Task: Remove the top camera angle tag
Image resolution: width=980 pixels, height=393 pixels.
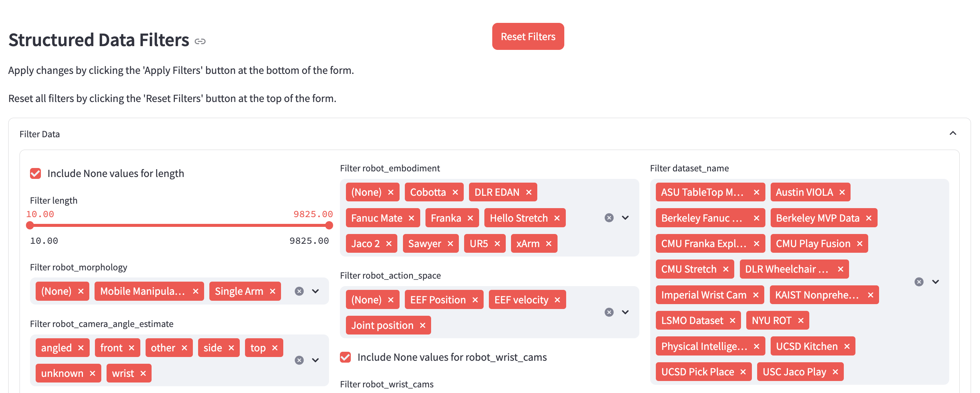Action: pos(275,348)
